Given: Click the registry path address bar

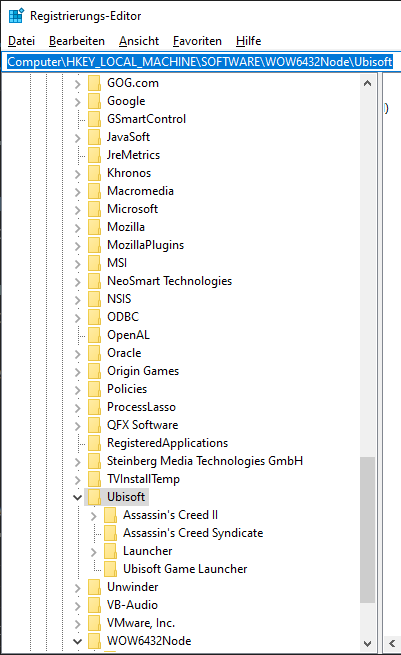Looking at the screenshot, I should tap(200, 62).
